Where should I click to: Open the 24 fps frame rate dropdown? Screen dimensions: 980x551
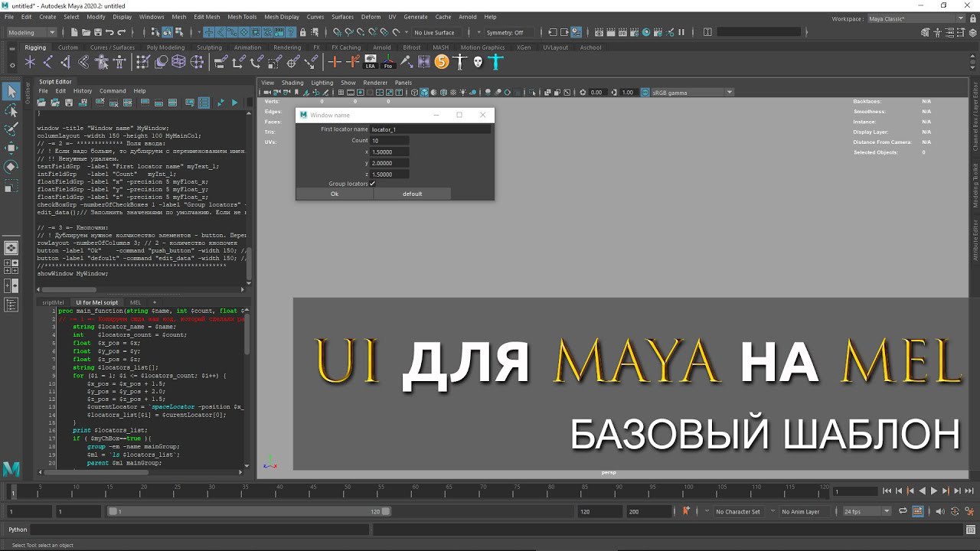(867, 511)
